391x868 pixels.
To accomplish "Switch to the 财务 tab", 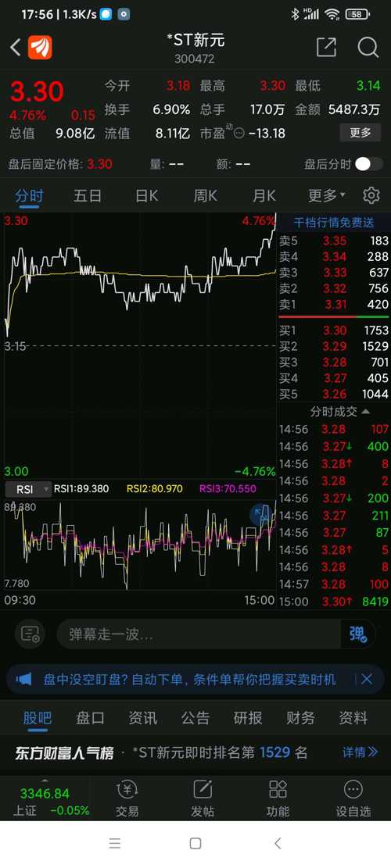I will click(300, 718).
